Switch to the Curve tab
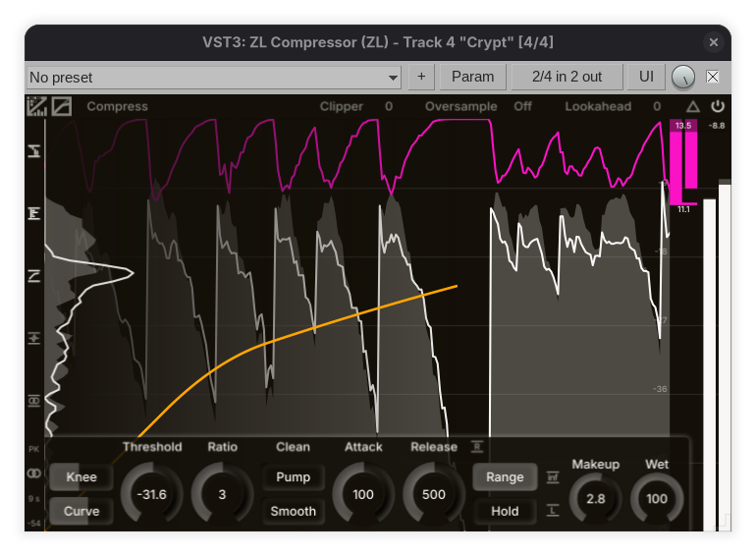The height and width of the screenshot is (556, 756). pyautogui.click(x=81, y=511)
